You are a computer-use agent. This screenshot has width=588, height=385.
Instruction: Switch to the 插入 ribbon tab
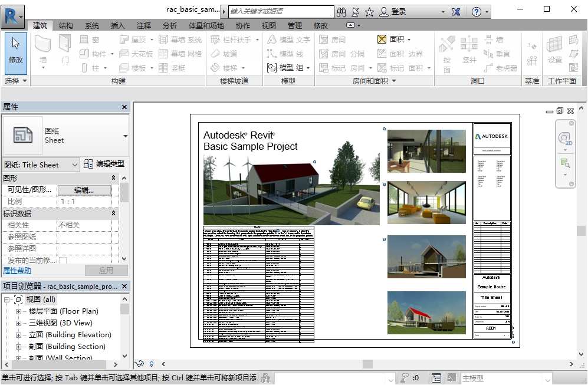pos(117,25)
